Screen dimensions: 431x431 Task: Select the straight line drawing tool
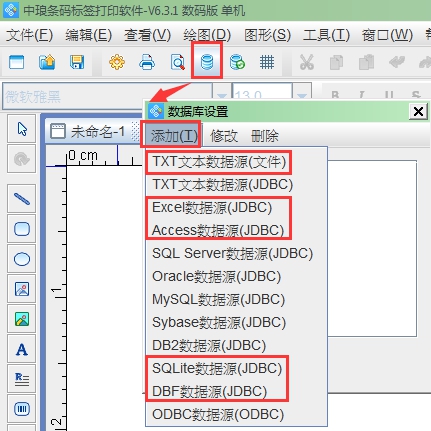coord(22,199)
